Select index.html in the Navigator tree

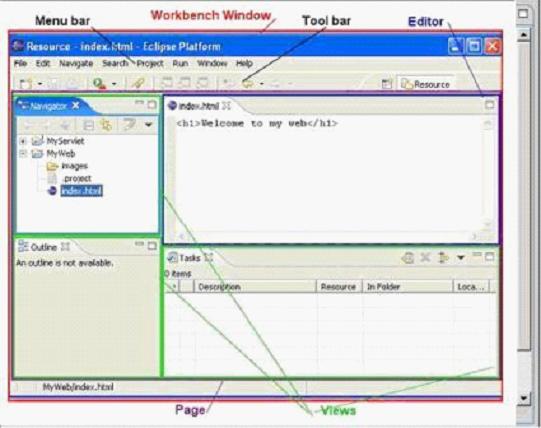pyautogui.click(x=81, y=191)
